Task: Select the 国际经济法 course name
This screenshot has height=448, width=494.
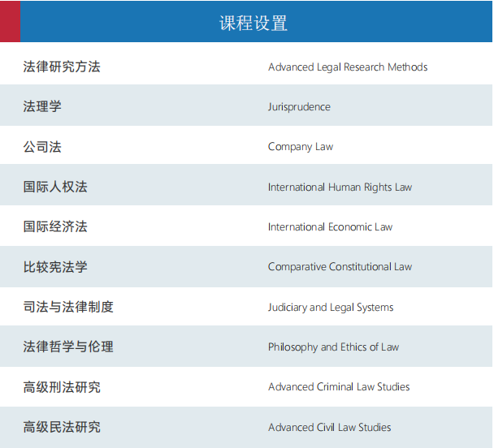Action: tap(55, 226)
